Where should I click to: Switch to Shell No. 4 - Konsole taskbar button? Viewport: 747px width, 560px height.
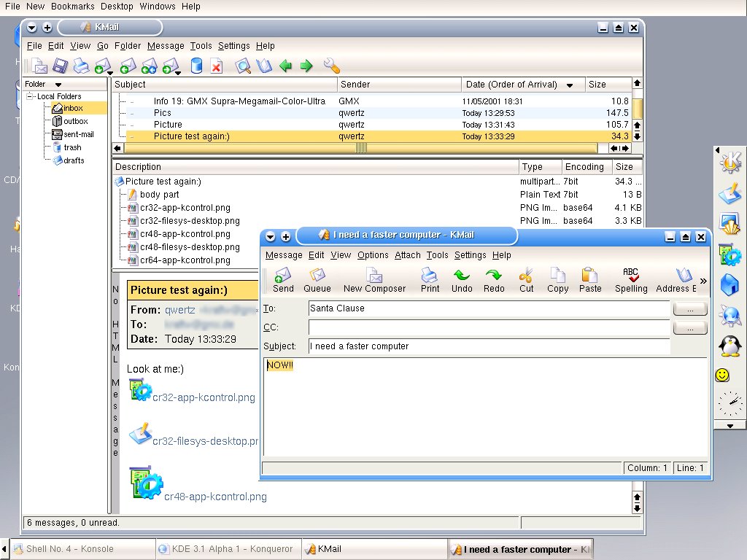tap(82, 549)
